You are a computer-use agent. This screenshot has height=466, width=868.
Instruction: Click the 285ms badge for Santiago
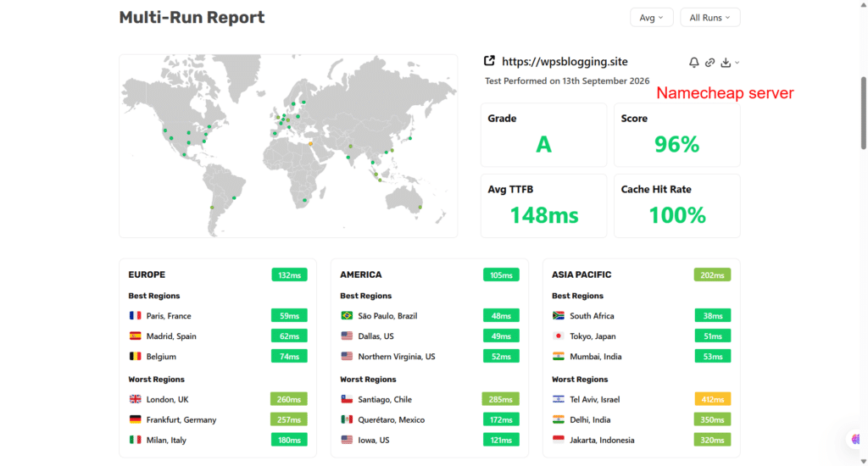click(500, 399)
